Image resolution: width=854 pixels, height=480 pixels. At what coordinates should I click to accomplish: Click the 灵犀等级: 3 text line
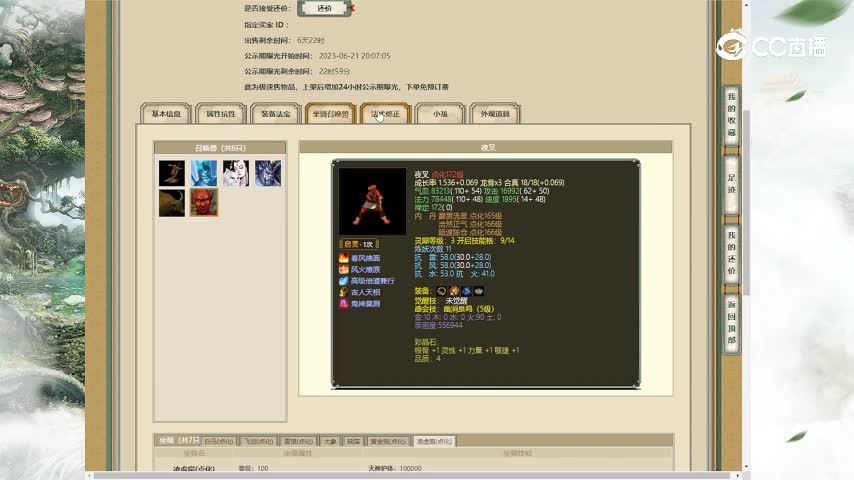[464, 240]
